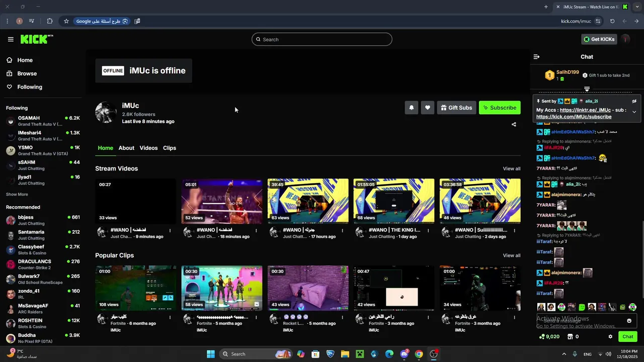
Task: Click iMUc channel avatar
Action: (106, 113)
